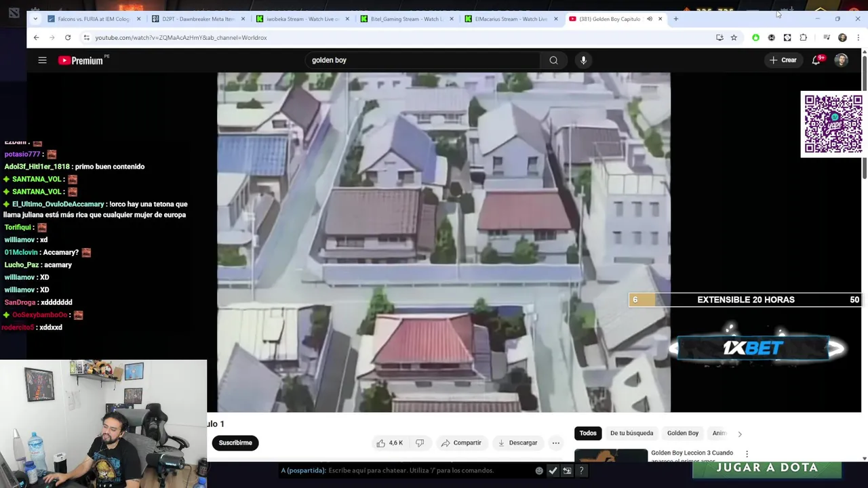Open the YouTube account avatar menu
Image resolution: width=868 pixels, height=488 pixels.
tap(841, 60)
